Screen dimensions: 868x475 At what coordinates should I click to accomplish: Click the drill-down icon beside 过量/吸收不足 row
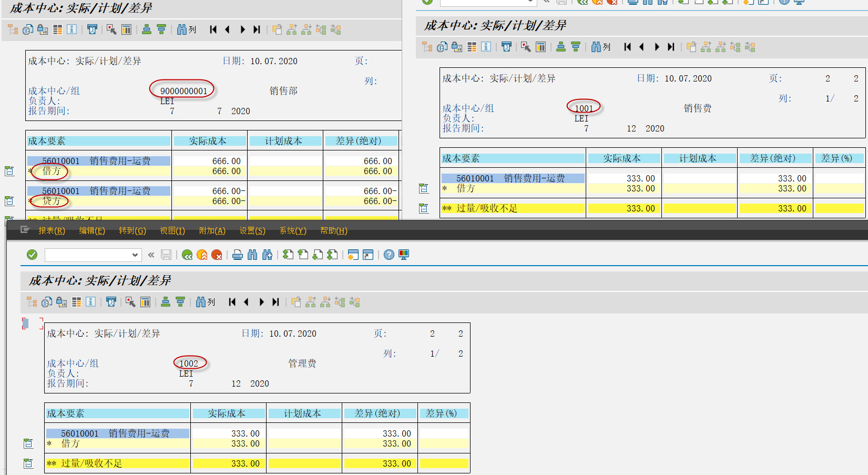[28, 463]
